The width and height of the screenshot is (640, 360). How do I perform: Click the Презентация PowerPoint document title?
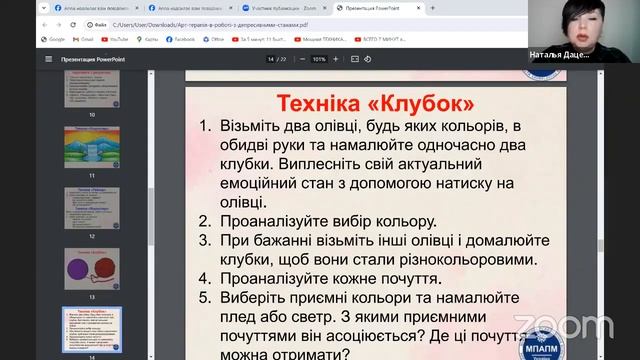coord(93,59)
